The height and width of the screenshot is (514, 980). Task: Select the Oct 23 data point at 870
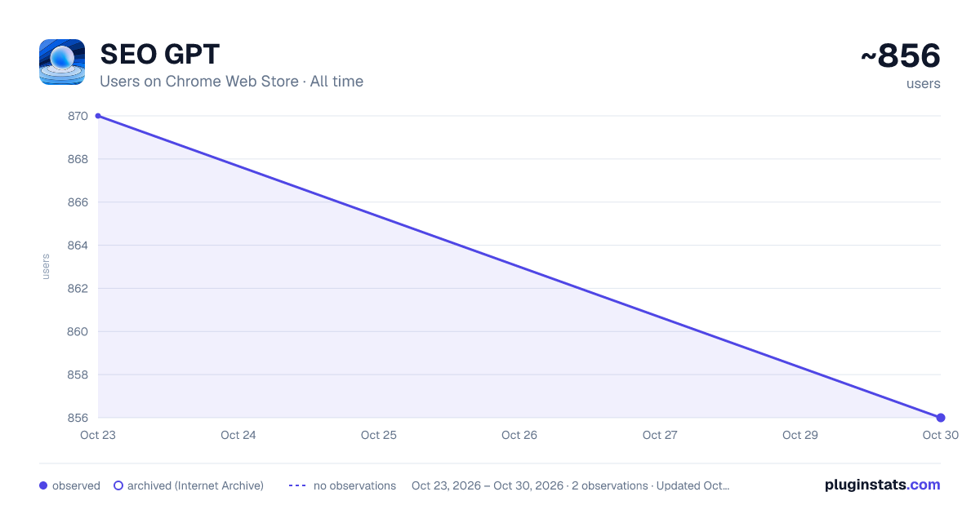(98, 116)
